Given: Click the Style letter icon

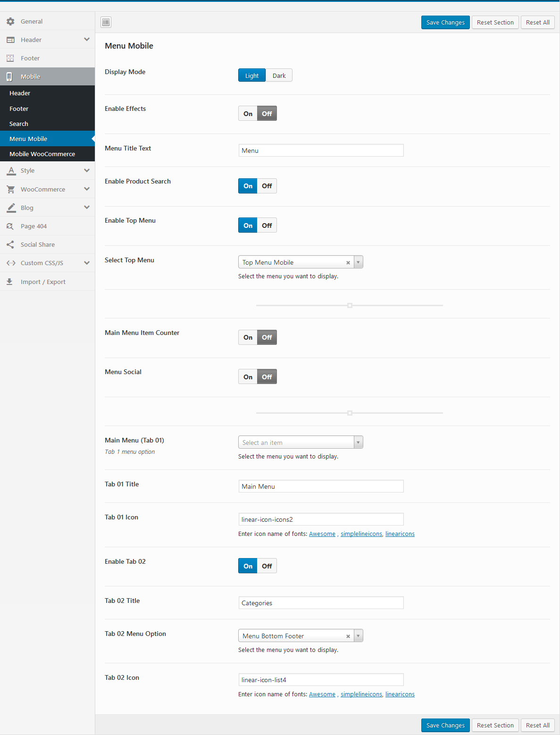Looking at the screenshot, I should click(x=11, y=170).
